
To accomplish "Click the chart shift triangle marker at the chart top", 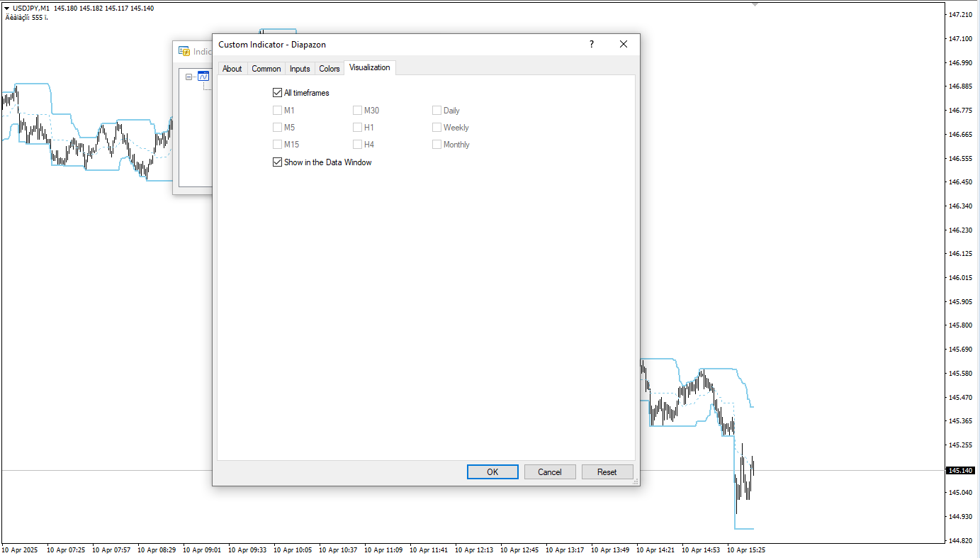I will click(755, 4).
